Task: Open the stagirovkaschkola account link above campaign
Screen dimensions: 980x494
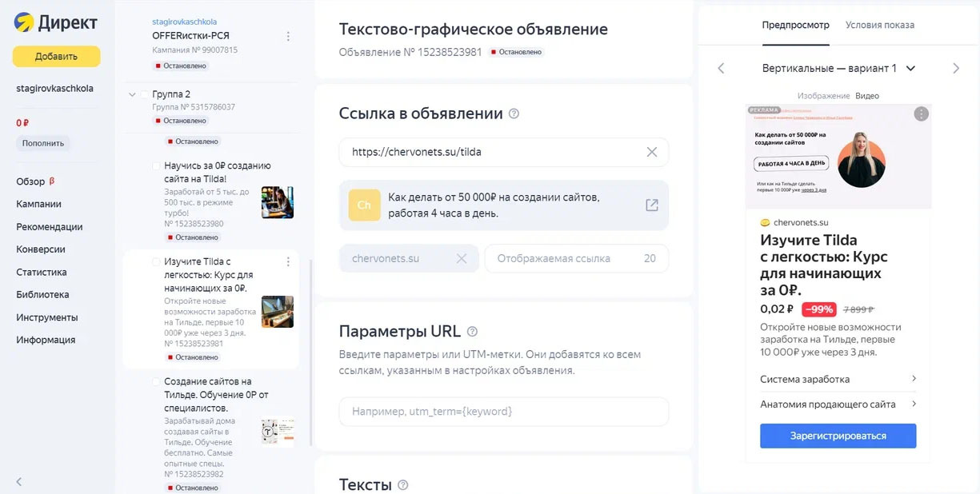Action: [184, 22]
